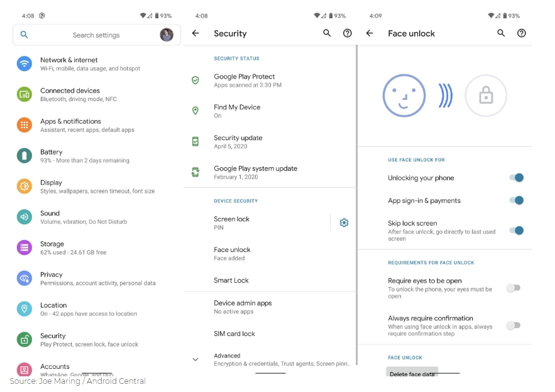Turn on Always require confirmation
The height and width of the screenshot is (392, 555).
pyautogui.click(x=514, y=325)
